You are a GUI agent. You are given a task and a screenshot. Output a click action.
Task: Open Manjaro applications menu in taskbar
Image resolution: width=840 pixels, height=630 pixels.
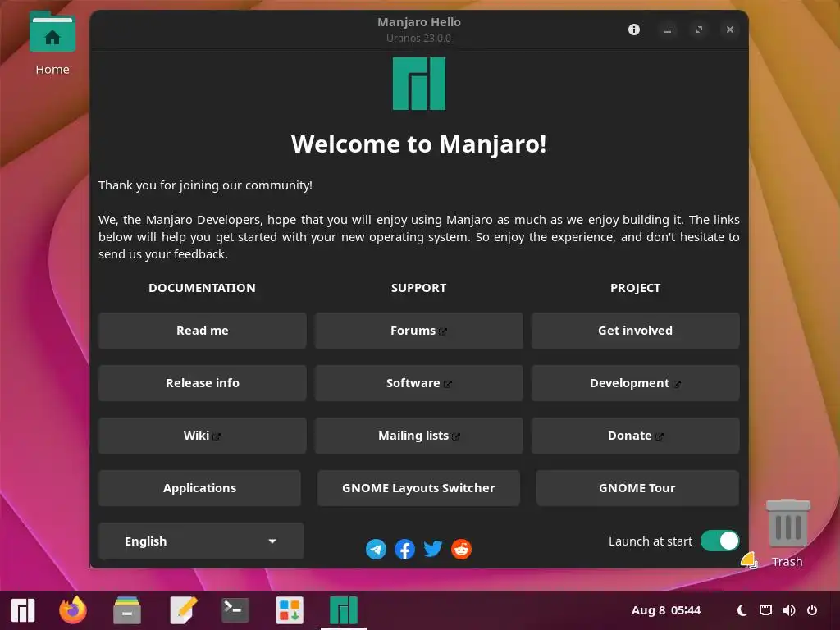pos(23,610)
